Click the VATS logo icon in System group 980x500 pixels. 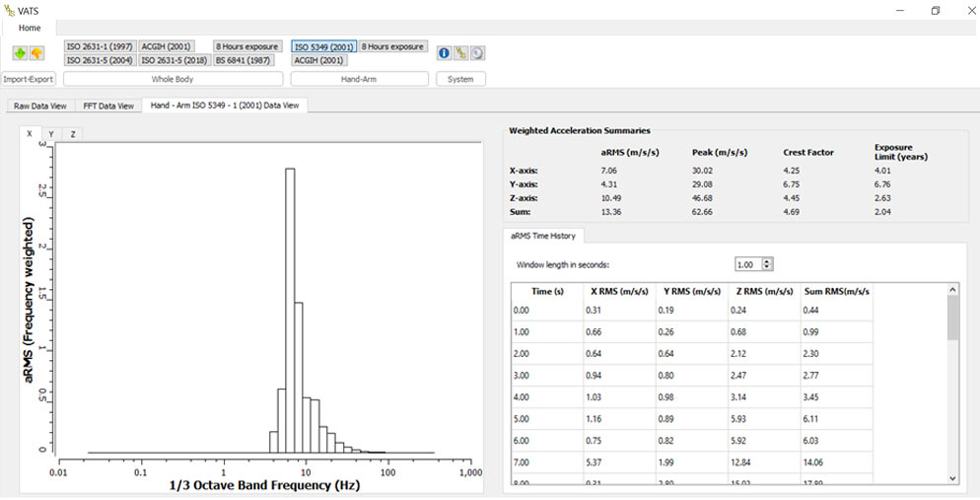tap(460, 54)
